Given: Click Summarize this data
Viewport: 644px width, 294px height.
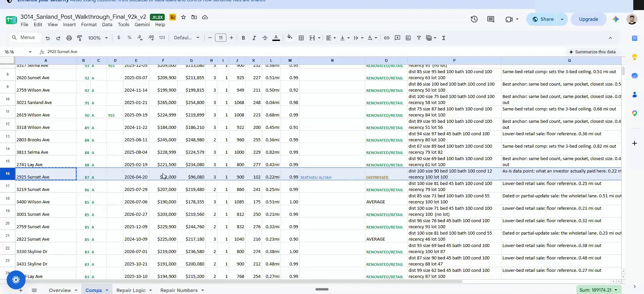Looking at the screenshot, I should tap(592, 52).
